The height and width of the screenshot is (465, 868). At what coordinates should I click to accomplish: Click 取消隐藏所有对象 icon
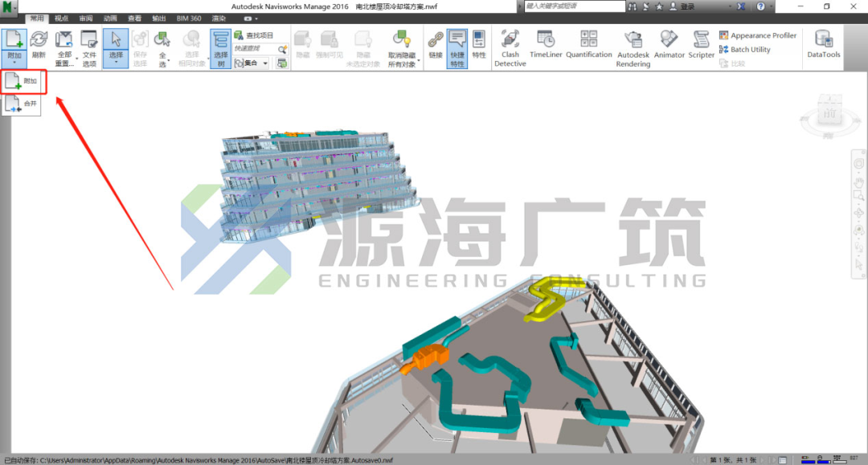tap(401, 40)
